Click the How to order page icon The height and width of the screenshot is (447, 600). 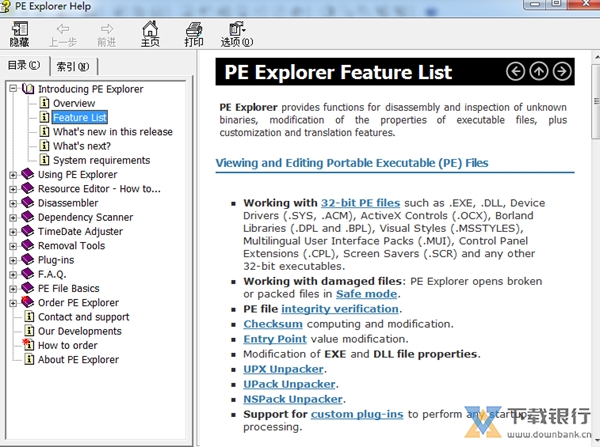click(28, 345)
